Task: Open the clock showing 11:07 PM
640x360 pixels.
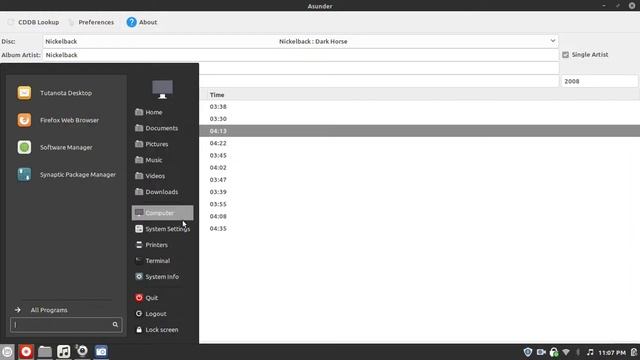Action: point(612,352)
